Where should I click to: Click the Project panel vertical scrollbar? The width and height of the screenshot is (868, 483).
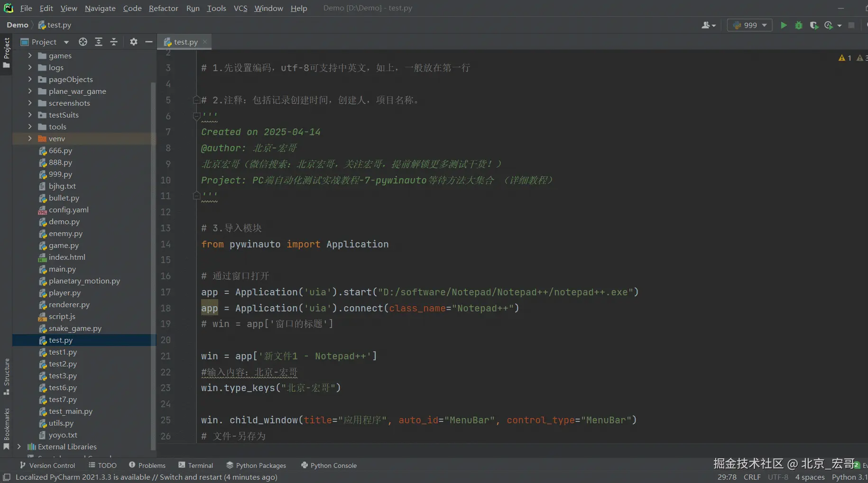[153, 265]
